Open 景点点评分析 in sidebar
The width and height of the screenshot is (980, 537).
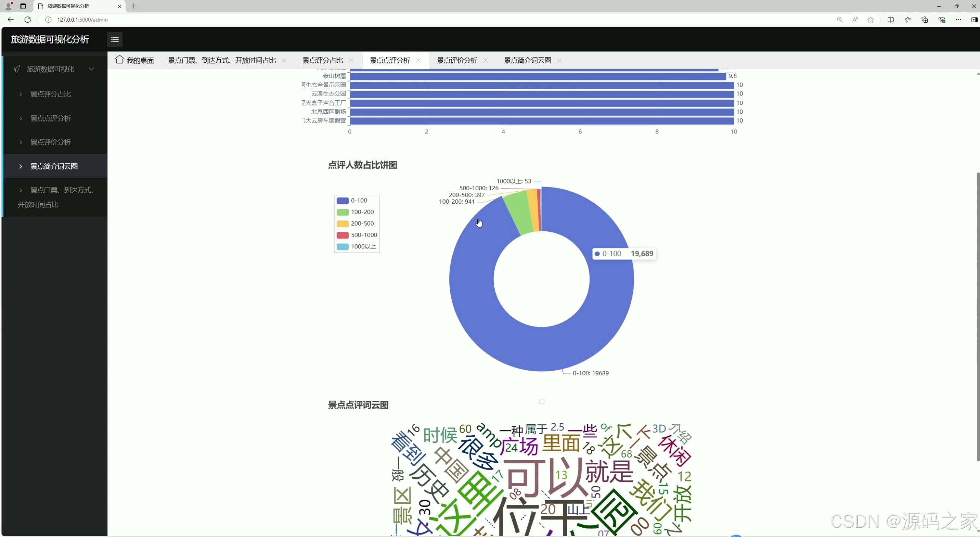point(51,118)
